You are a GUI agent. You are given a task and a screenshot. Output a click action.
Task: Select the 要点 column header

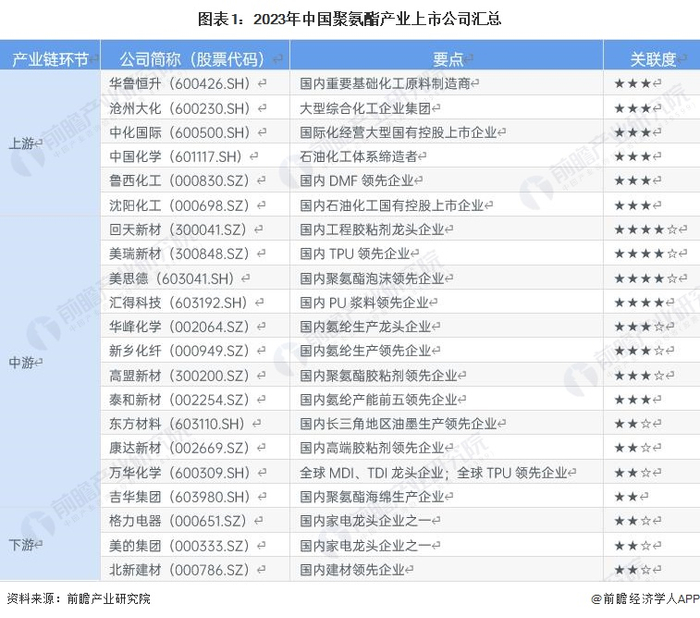pos(446,55)
